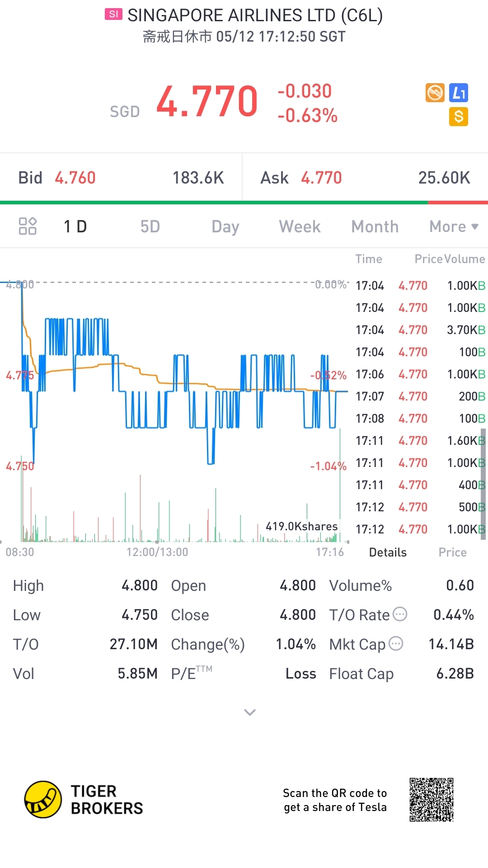Tap the 12:00/13:00 time axis label
The width and height of the screenshot is (488, 868).
pyautogui.click(x=157, y=552)
